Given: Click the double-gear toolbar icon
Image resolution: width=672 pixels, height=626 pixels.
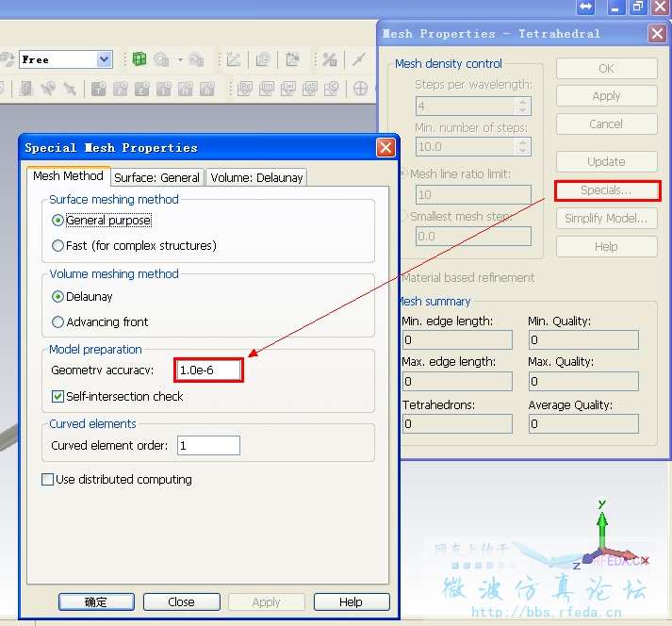Looking at the screenshot, I should 196,59.
